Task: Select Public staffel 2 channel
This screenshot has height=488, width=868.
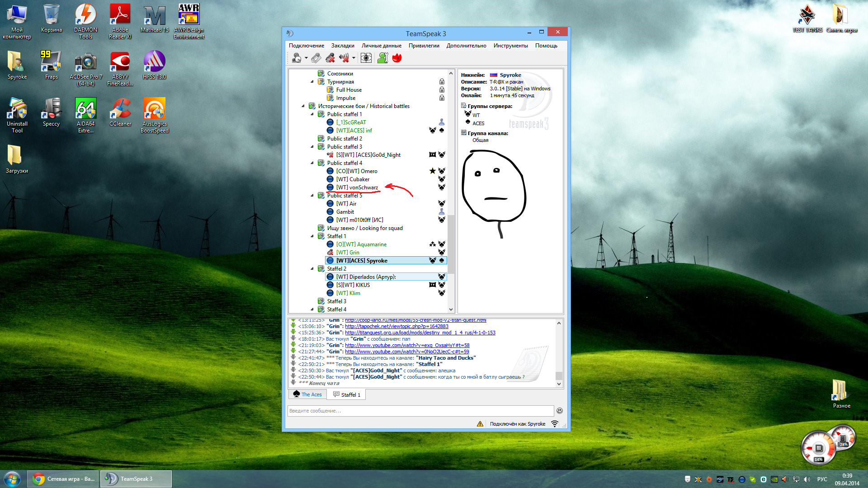Action: click(344, 139)
